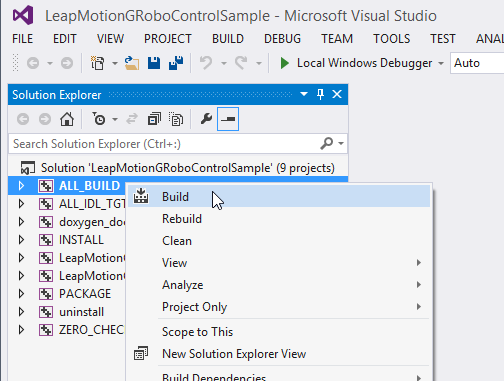The image size is (504, 381).
Task: Click the Build menu item icon
Action: coord(141,196)
